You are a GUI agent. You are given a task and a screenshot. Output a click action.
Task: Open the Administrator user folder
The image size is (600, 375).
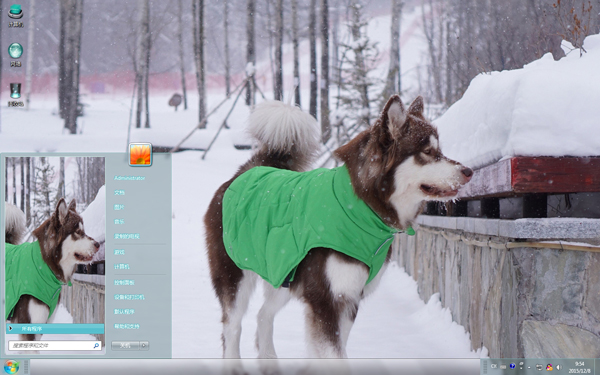click(x=129, y=178)
